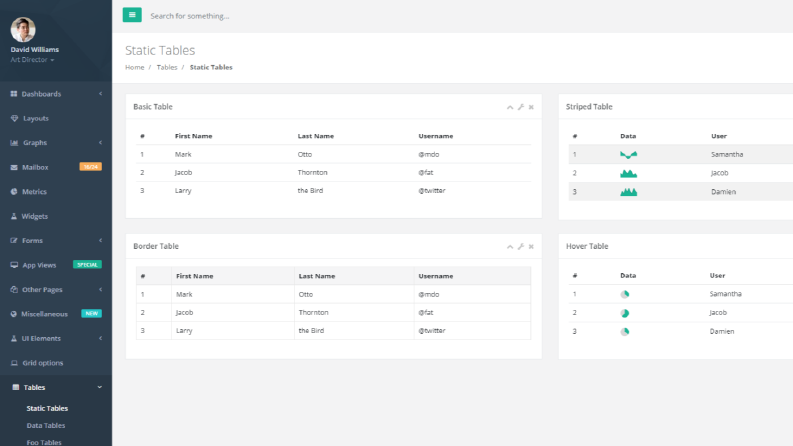
Task: Select Static Tables submenu item
Action: point(47,408)
